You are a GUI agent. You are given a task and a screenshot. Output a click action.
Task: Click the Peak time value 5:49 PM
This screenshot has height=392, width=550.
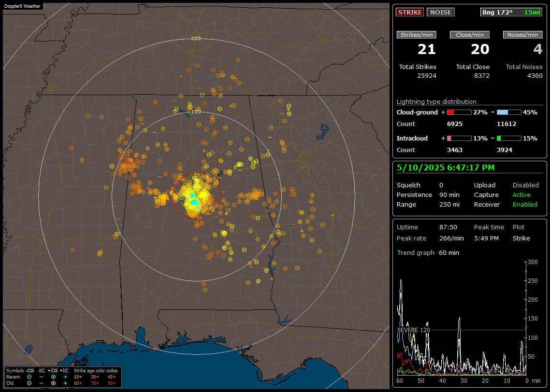pos(486,238)
